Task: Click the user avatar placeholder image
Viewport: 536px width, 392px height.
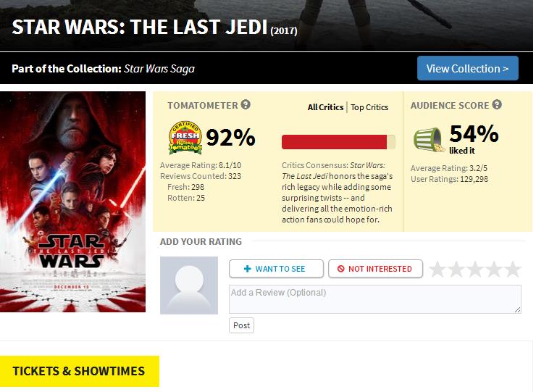Action: (188, 285)
